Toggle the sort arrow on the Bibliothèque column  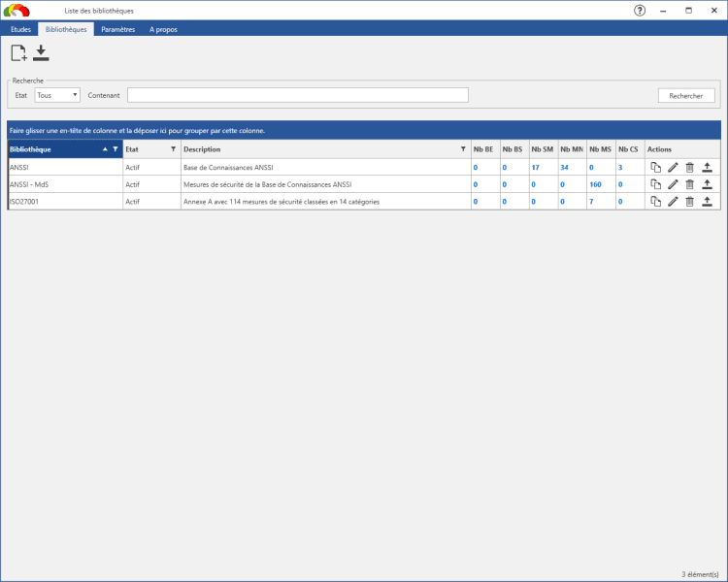(x=105, y=149)
